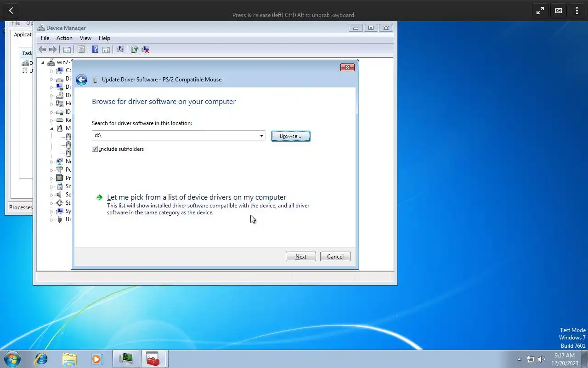Toggle the action pane toolbar icon
The width and height of the screenshot is (588, 368).
coord(106,49)
